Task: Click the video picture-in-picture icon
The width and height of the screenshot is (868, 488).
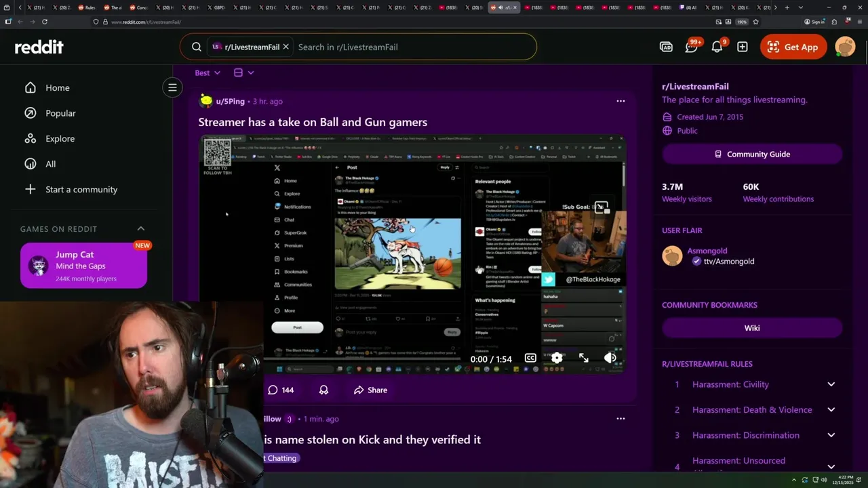Action: 601,208
